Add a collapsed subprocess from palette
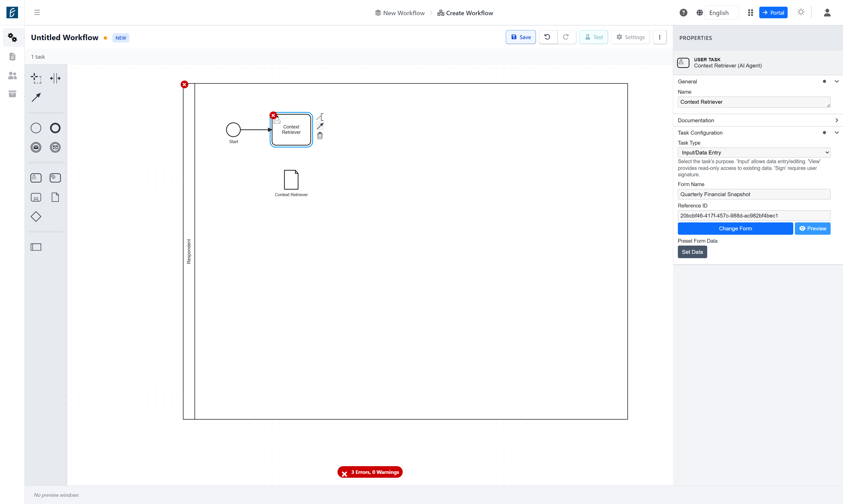Screen dimensions: 843x504 pyautogui.click(x=36, y=197)
